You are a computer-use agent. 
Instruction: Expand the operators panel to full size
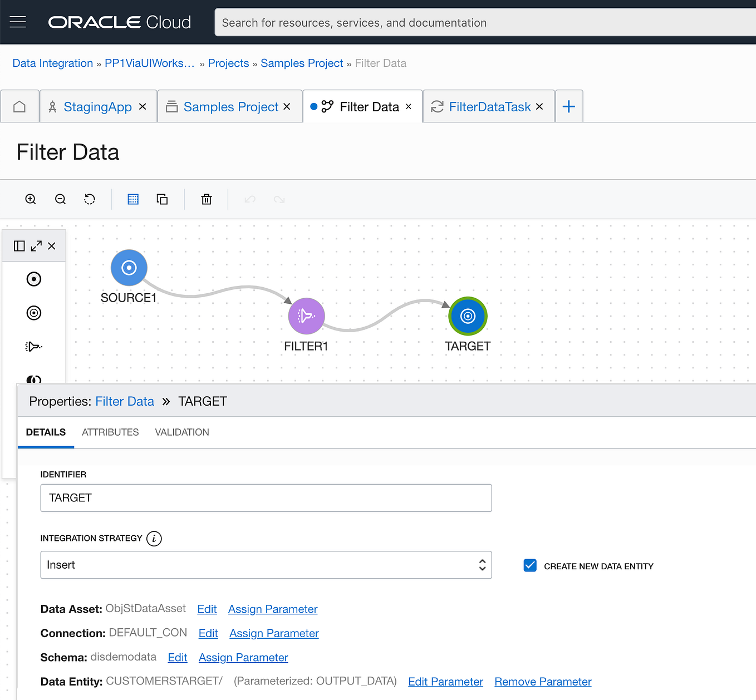36,245
